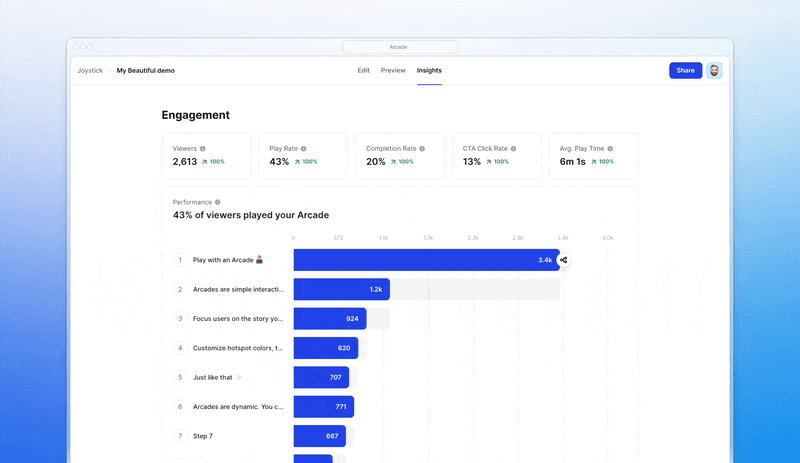The width and height of the screenshot is (800, 463).
Task: Open the user avatar profile menu
Action: (x=714, y=70)
